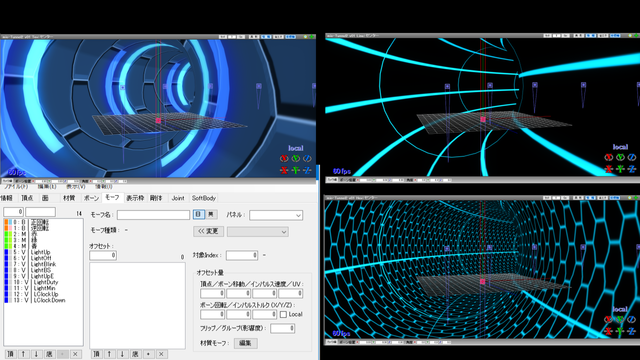Click green Y rotation gizmo in top-left viewport
The width and height of the screenshot is (640, 360).
pos(295,158)
